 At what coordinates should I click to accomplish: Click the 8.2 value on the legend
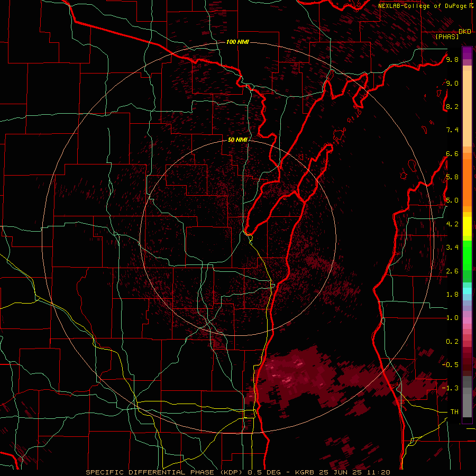pyautogui.click(x=452, y=106)
